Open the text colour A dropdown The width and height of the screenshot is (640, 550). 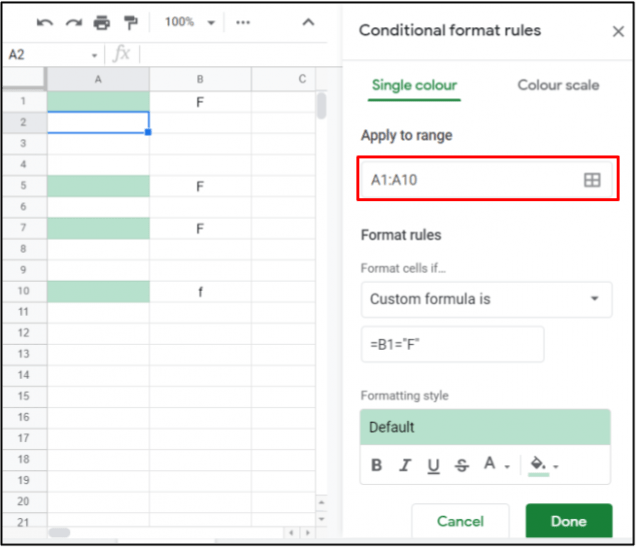(x=495, y=465)
